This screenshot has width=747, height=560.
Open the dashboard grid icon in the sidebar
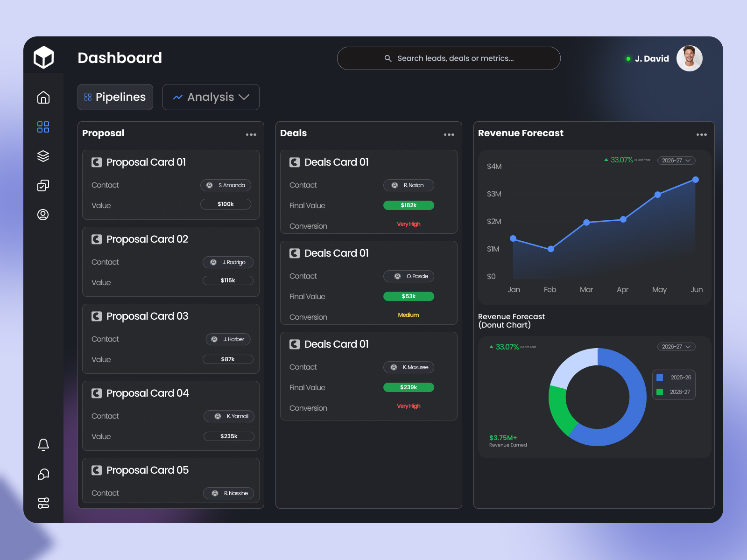43,127
